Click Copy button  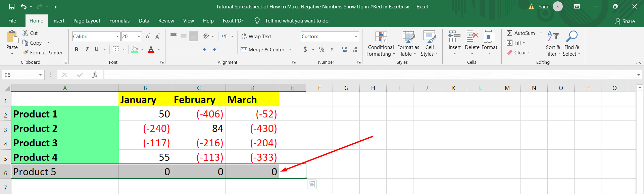32,43
